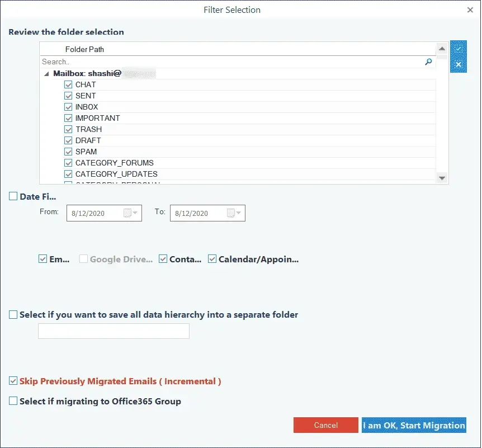Select the CHAT folder label
The height and width of the screenshot is (448, 482).
point(86,84)
